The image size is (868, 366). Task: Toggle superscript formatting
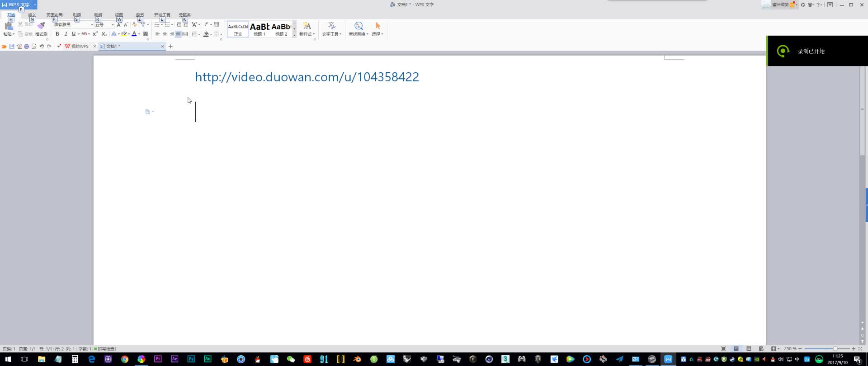pos(95,34)
